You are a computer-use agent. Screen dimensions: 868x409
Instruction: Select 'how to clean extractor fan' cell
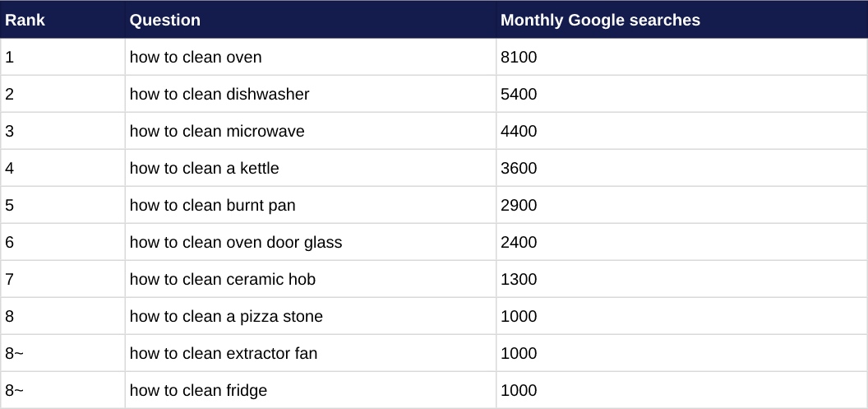point(311,354)
